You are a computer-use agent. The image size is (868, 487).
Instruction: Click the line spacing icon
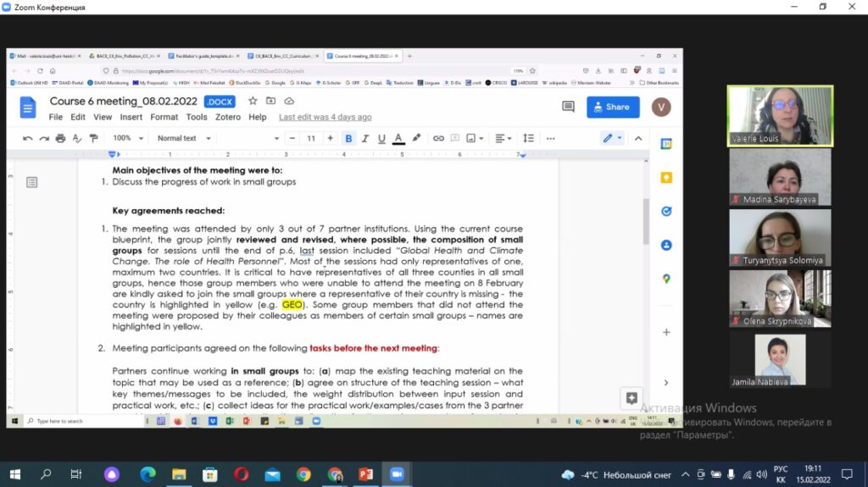[x=528, y=138]
